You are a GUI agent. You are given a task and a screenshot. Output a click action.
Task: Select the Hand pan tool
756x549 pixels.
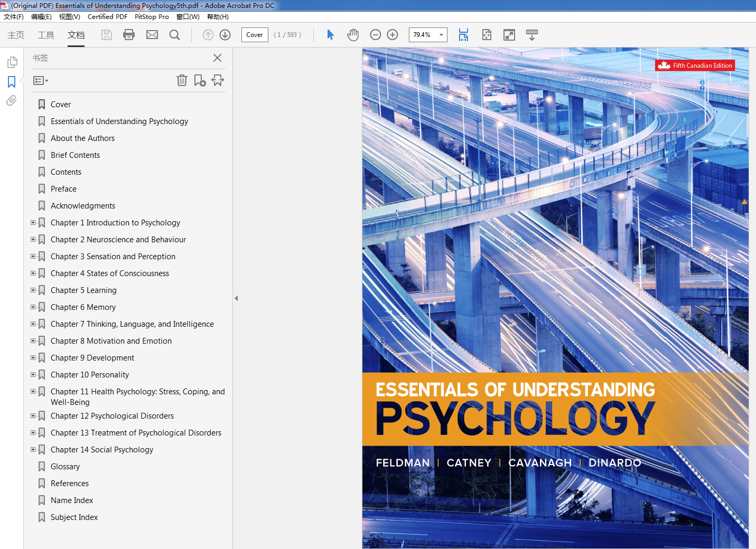pos(353,35)
